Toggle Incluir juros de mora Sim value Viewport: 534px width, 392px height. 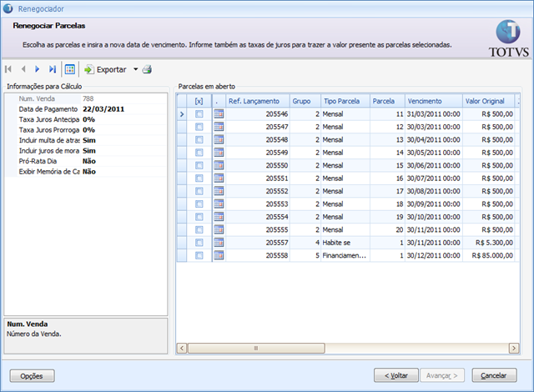[124, 151]
